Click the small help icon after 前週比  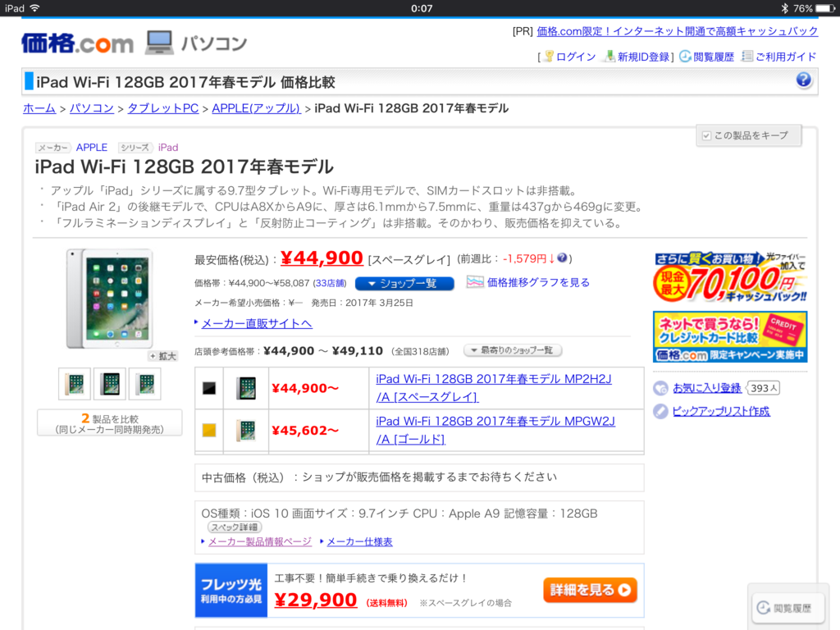(562, 258)
